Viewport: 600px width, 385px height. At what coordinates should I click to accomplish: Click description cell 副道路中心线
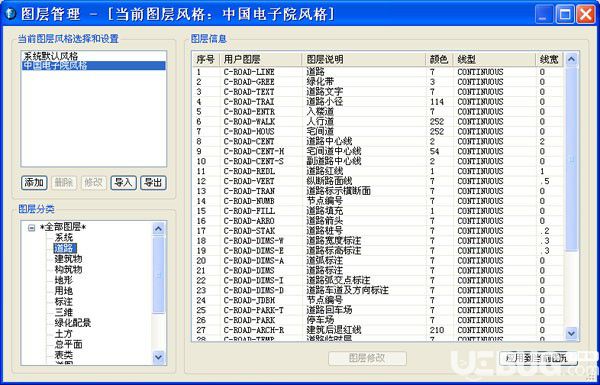(x=334, y=162)
